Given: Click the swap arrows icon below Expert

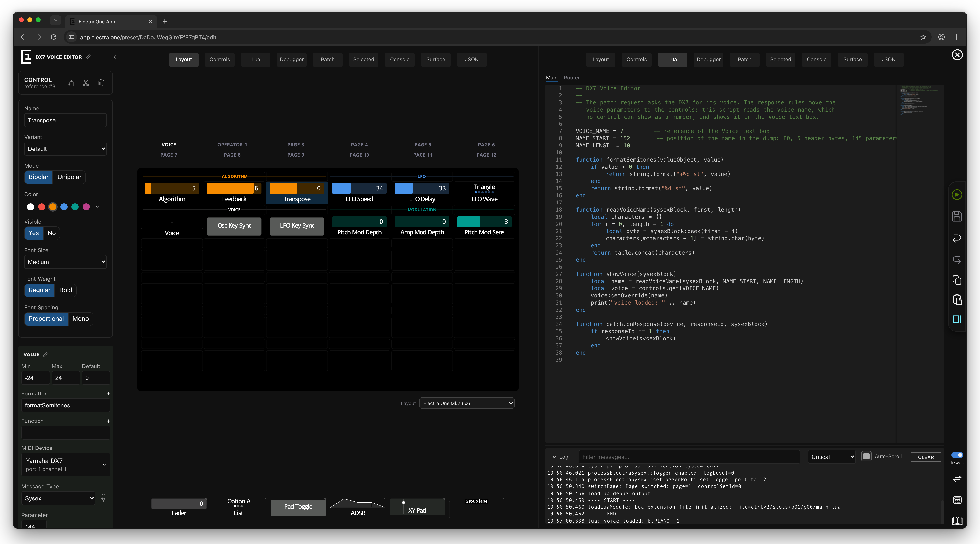Looking at the screenshot, I should (957, 478).
